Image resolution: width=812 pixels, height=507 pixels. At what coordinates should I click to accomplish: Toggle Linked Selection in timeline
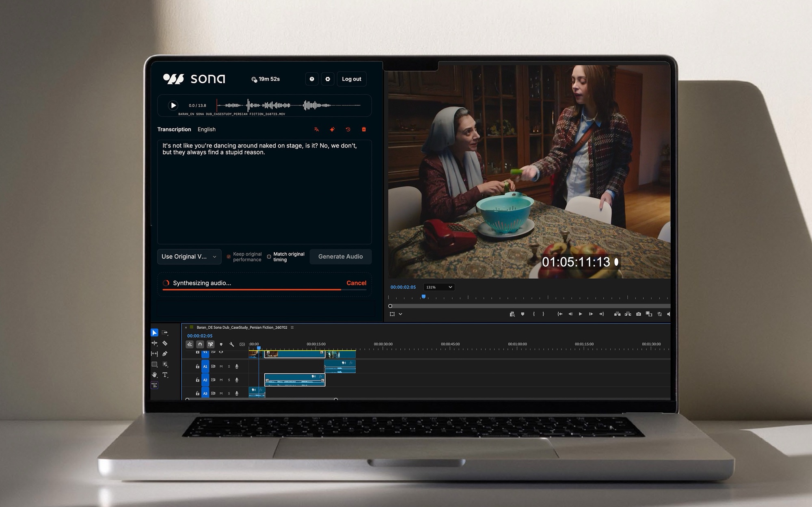211,344
